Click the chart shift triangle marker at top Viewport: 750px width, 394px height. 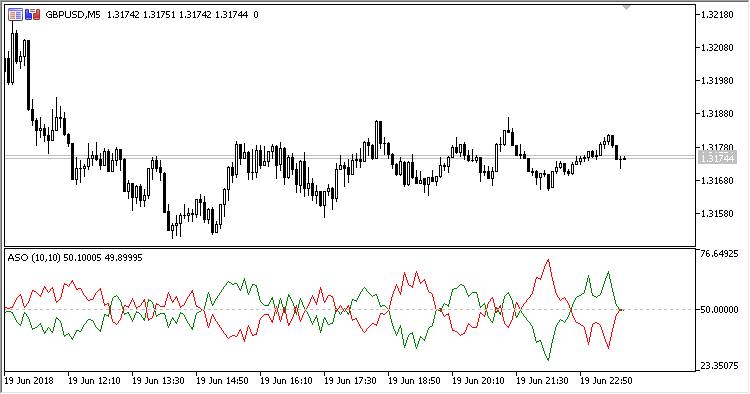pyautogui.click(x=627, y=7)
